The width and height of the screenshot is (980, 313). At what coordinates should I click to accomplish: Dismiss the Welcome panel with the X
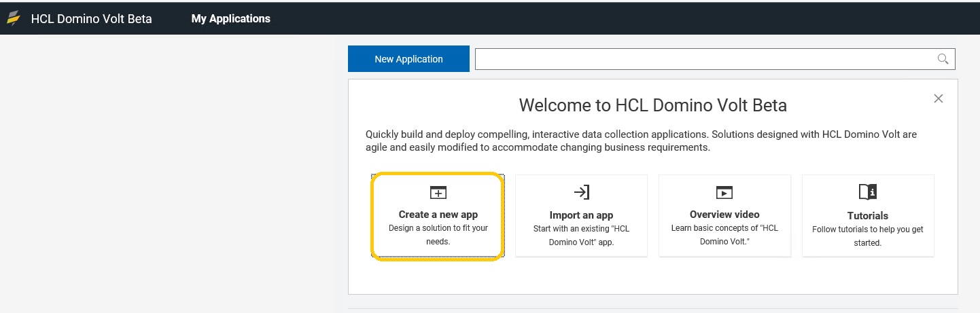pos(939,98)
